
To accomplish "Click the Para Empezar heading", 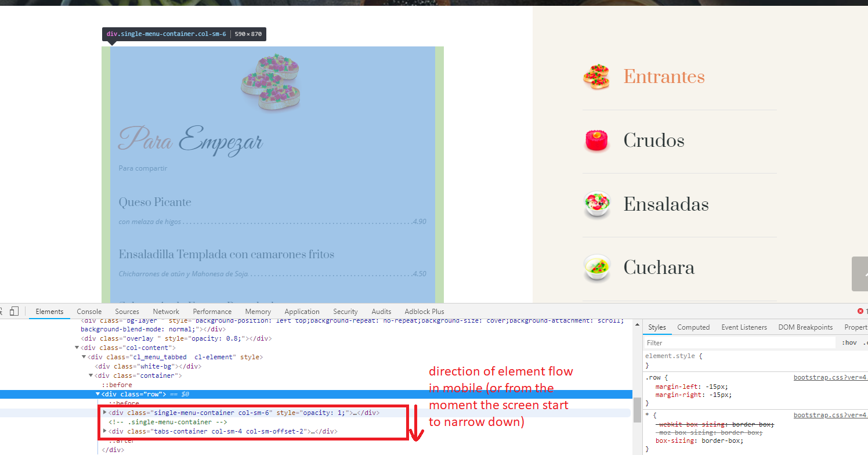I will tap(191, 140).
